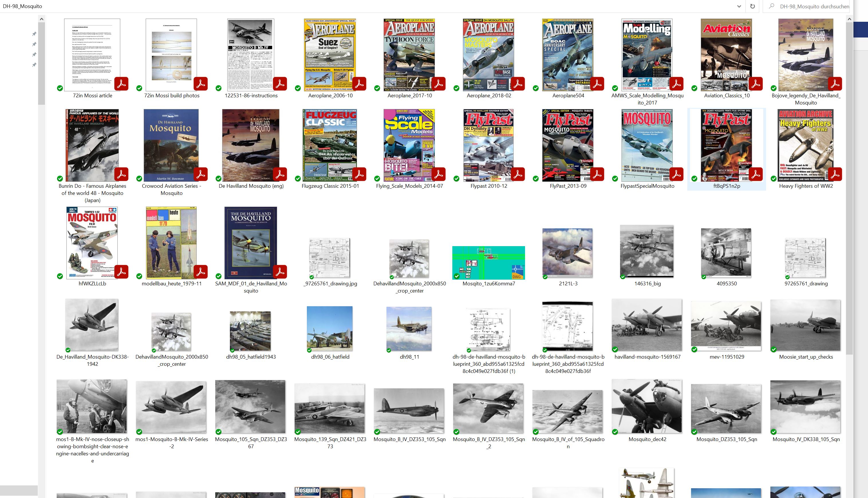
Task: Select the Mosquito_B_IV_of_105_Squadron photo
Action: (568, 412)
